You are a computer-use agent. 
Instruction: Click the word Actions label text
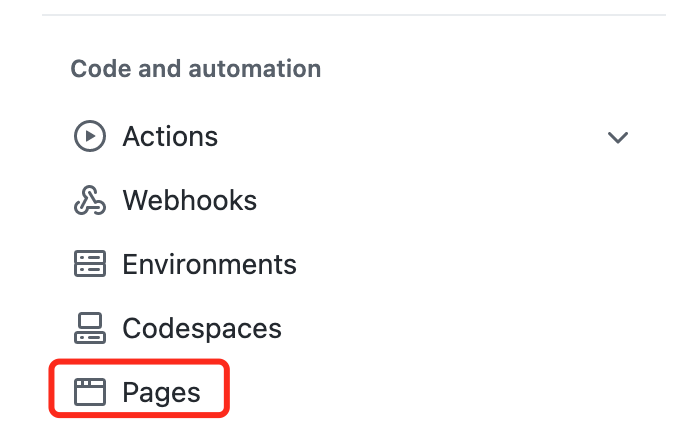170,137
